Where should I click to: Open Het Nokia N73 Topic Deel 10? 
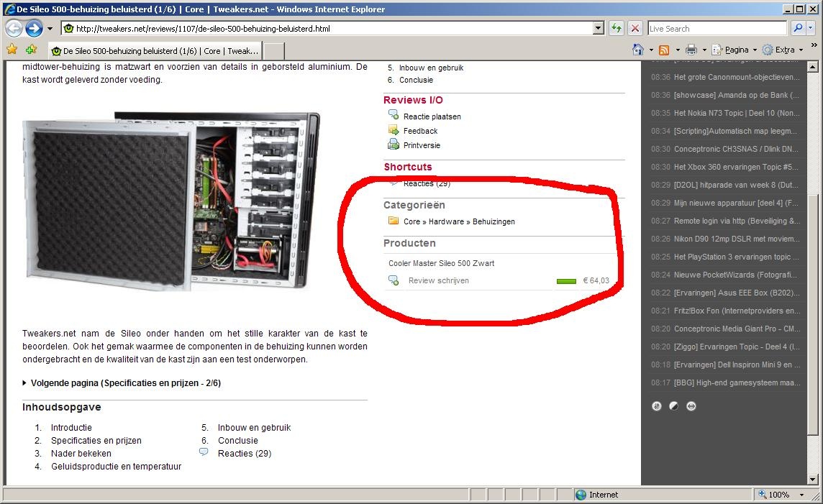point(737,113)
